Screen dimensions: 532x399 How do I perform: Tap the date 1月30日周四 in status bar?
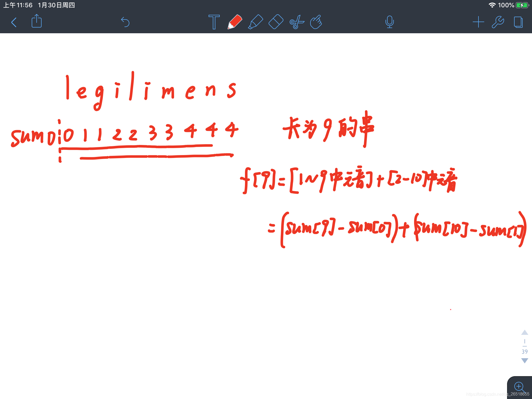[56, 5]
